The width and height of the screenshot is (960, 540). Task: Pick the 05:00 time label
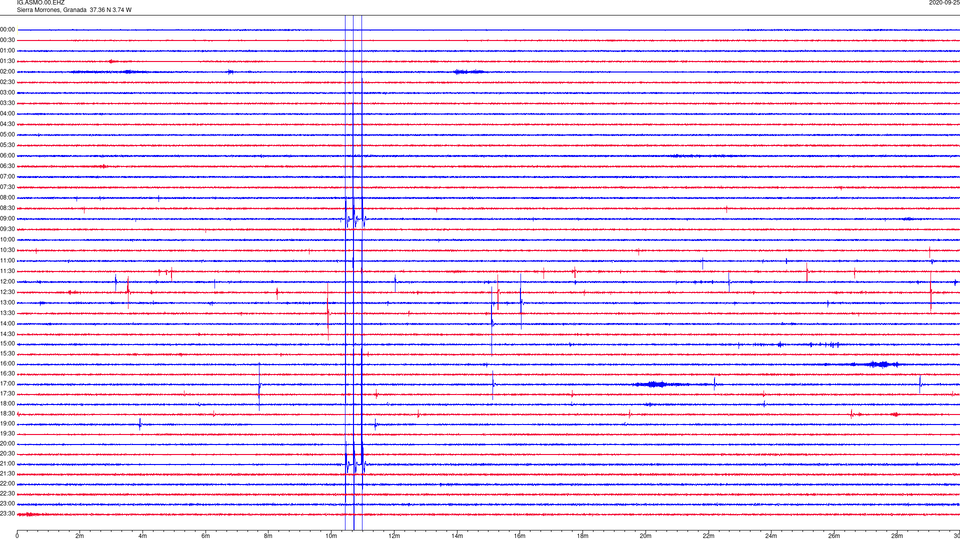pos(8,134)
